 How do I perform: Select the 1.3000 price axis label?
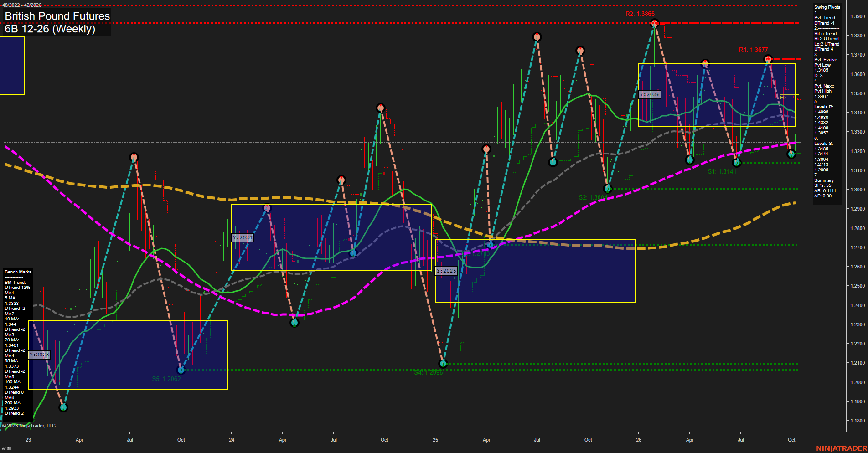tap(858, 190)
